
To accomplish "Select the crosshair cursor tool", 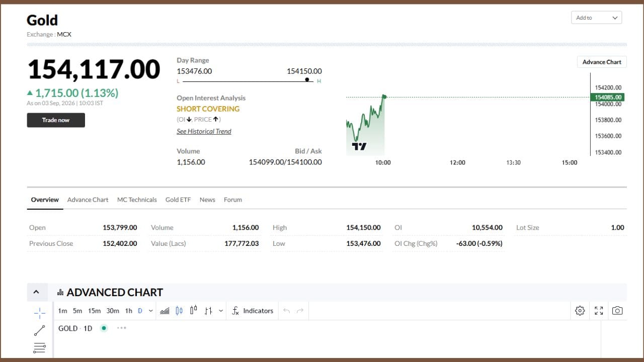I will tap(40, 313).
